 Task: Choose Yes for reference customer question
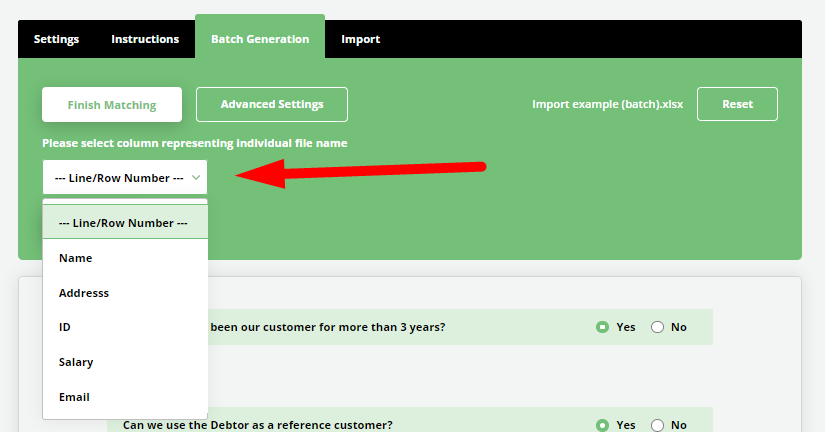(603, 425)
